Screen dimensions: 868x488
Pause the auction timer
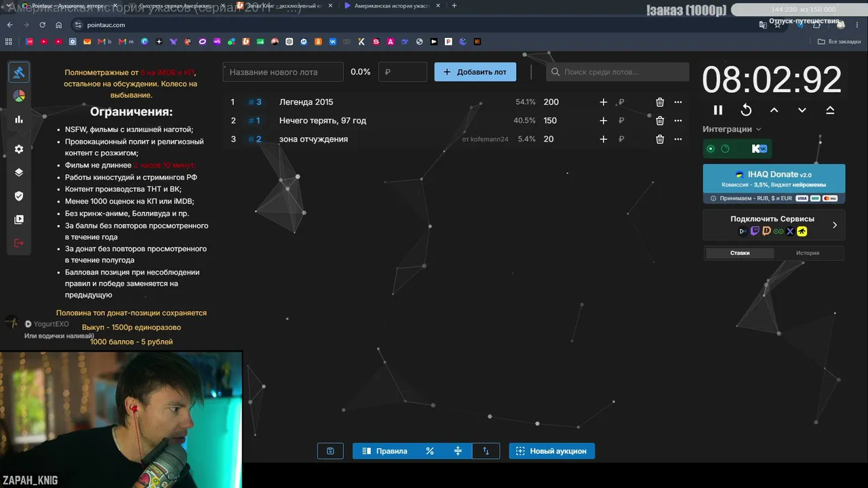(x=718, y=110)
